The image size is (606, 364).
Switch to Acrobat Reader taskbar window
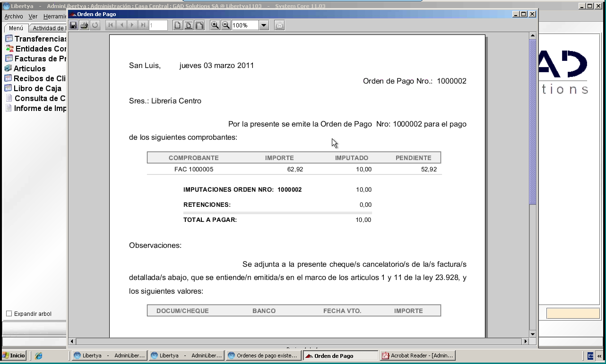point(417,356)
